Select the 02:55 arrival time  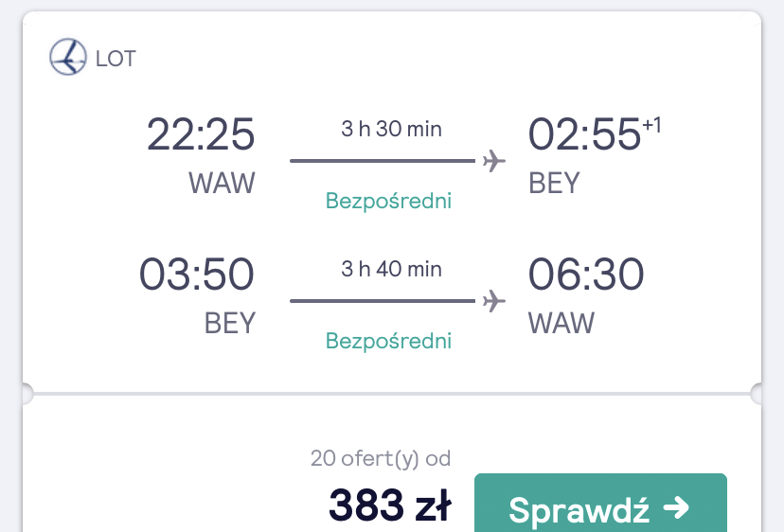coord(584,134)
